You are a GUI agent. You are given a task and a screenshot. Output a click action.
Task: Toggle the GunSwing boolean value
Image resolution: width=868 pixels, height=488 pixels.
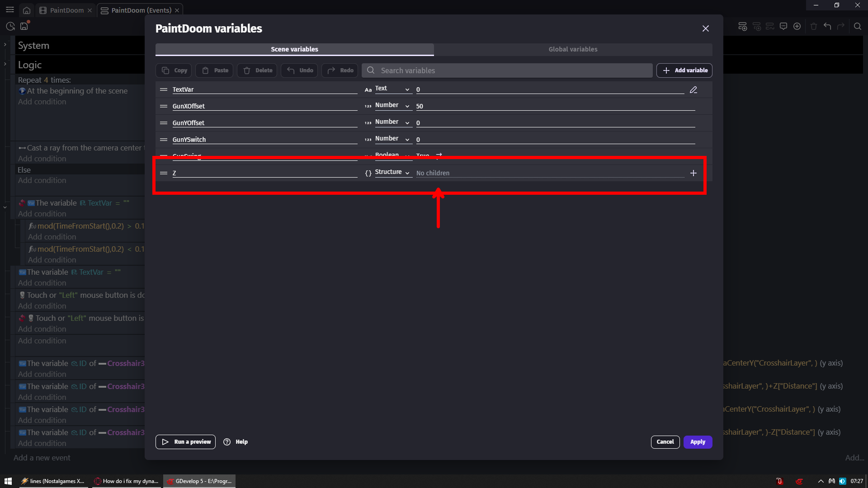(x=439, y=155)
